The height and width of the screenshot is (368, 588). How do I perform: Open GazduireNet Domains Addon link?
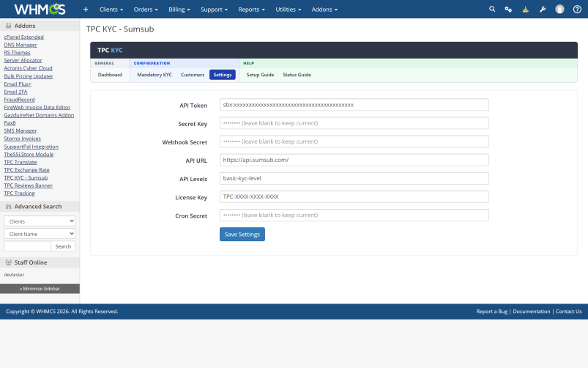pos(39,115)
